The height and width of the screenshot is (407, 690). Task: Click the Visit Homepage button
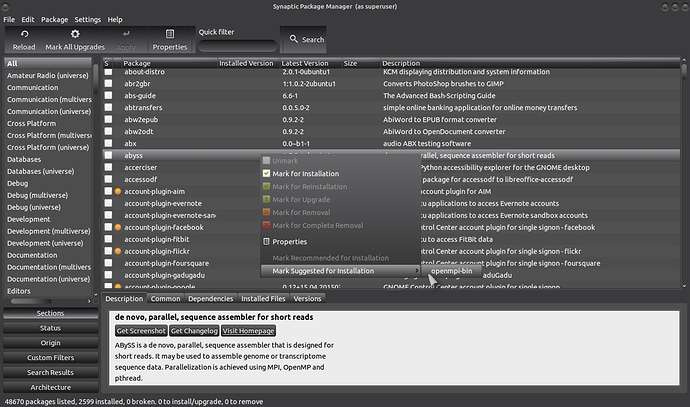[x=249, y=331]
